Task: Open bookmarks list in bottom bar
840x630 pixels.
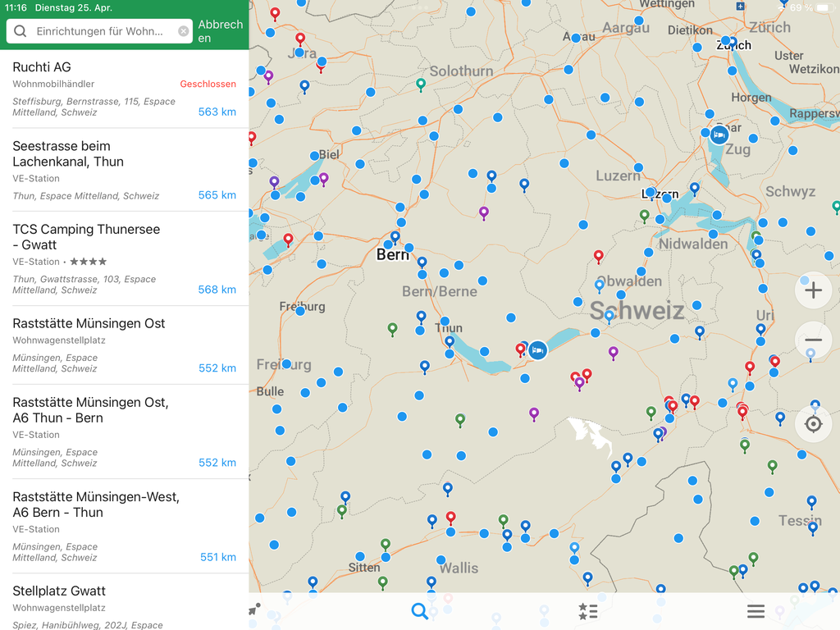Action: coord(587,610)
